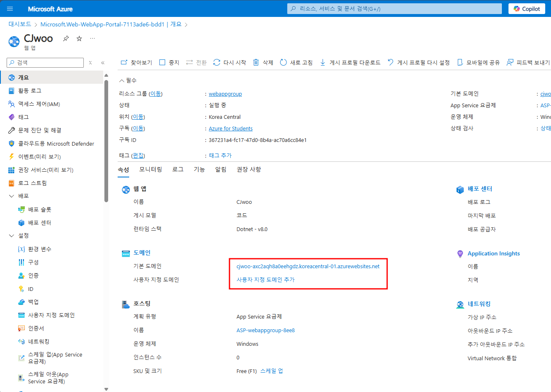Collapse the 설정 section chevron
Screen dimensions: 551x392
tap(12, 236)
